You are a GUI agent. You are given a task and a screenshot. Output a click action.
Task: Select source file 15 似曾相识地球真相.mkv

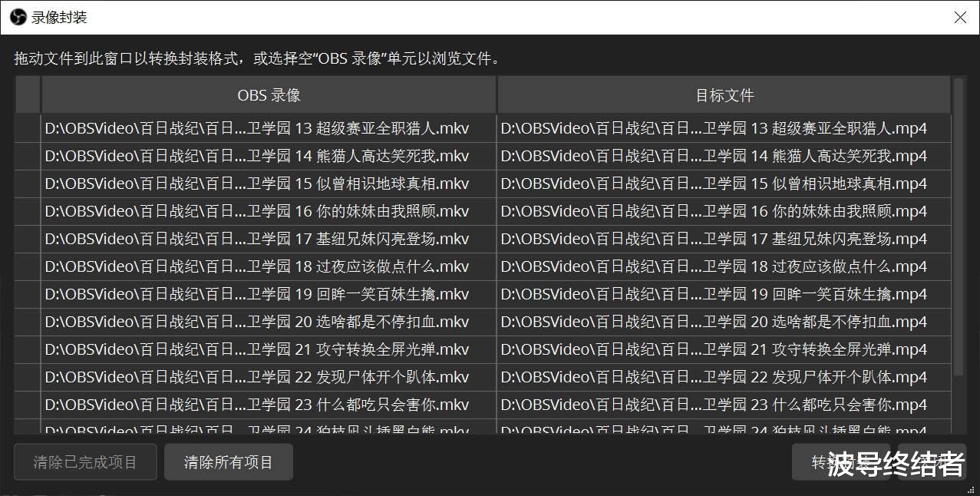coord(269,184)
